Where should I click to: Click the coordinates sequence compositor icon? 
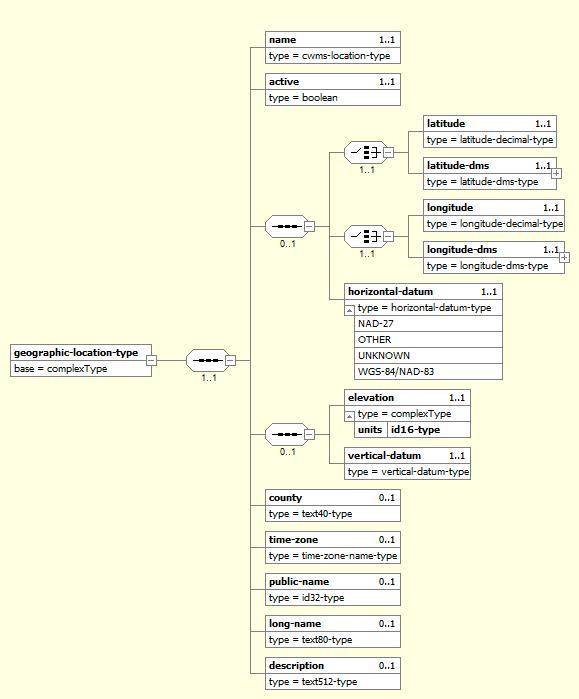click(287, 226)
